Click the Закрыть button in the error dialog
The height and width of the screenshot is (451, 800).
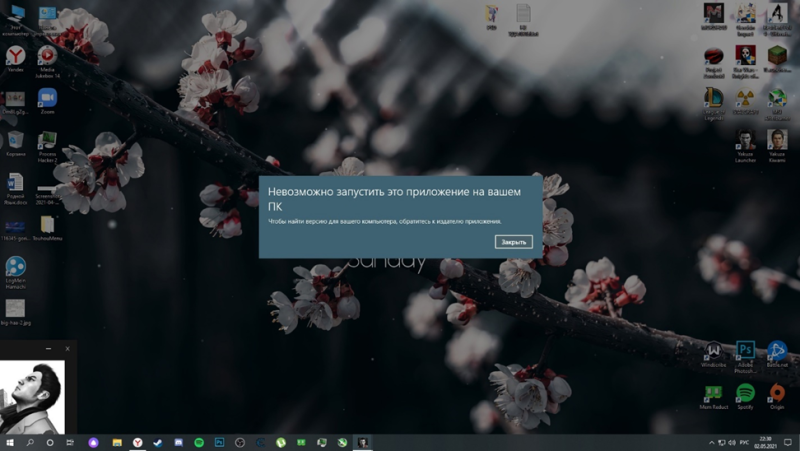tap(513, 242)
